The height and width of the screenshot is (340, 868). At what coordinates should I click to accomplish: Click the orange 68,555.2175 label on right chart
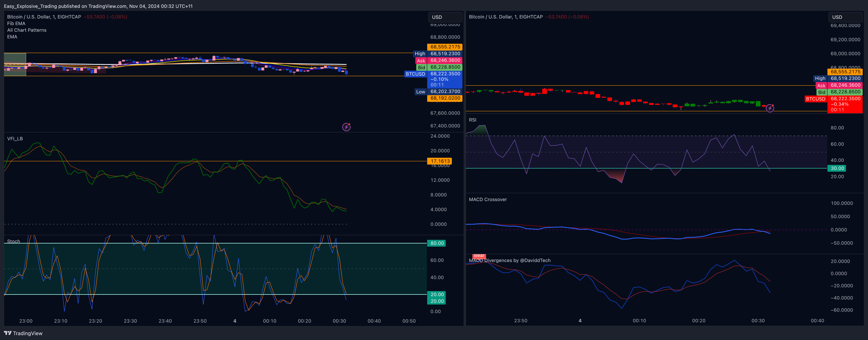(x=845, y=72)
